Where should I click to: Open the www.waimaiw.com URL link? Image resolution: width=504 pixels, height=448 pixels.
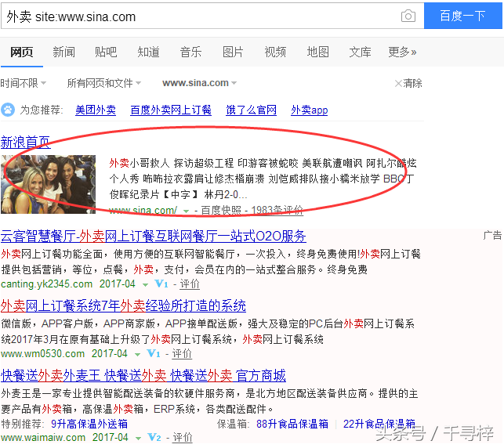point(43,437)
